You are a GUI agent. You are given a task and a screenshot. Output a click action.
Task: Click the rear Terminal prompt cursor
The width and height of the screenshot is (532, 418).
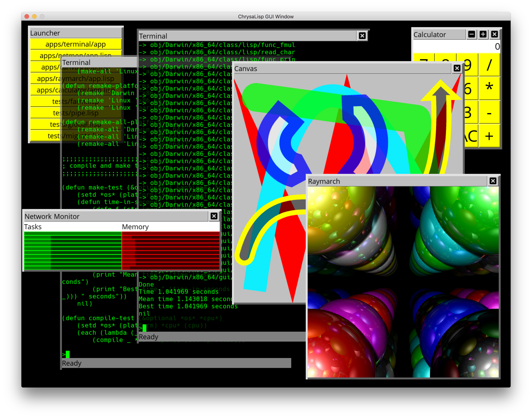click(x=68, y=354)
